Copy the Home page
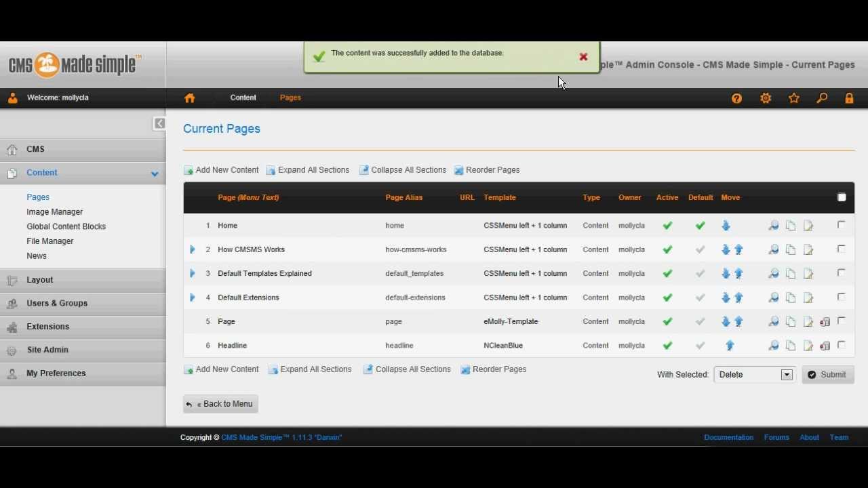Viewport: 868px width, 488px height. click(791, 226)
